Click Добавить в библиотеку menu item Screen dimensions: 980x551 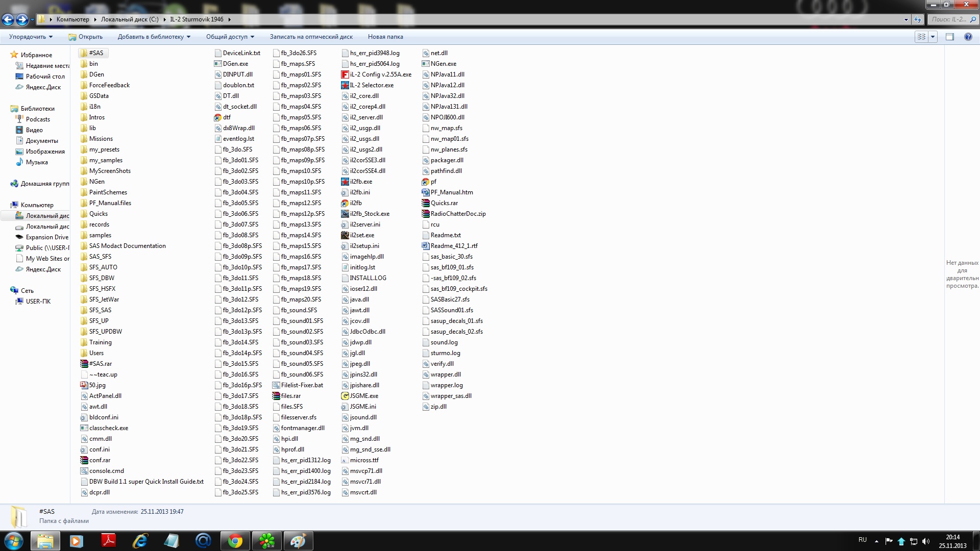(x=154, y=37)
